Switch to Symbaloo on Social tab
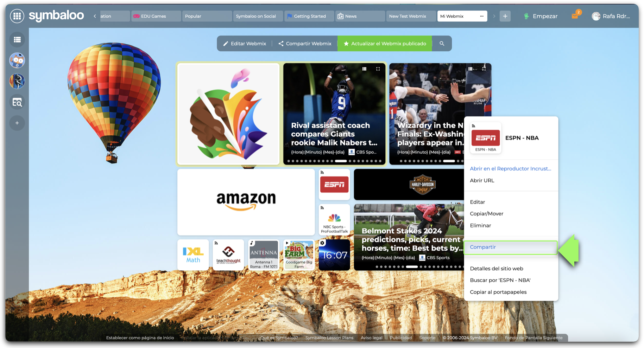This screenshot has height=348, width=644. 258,16
